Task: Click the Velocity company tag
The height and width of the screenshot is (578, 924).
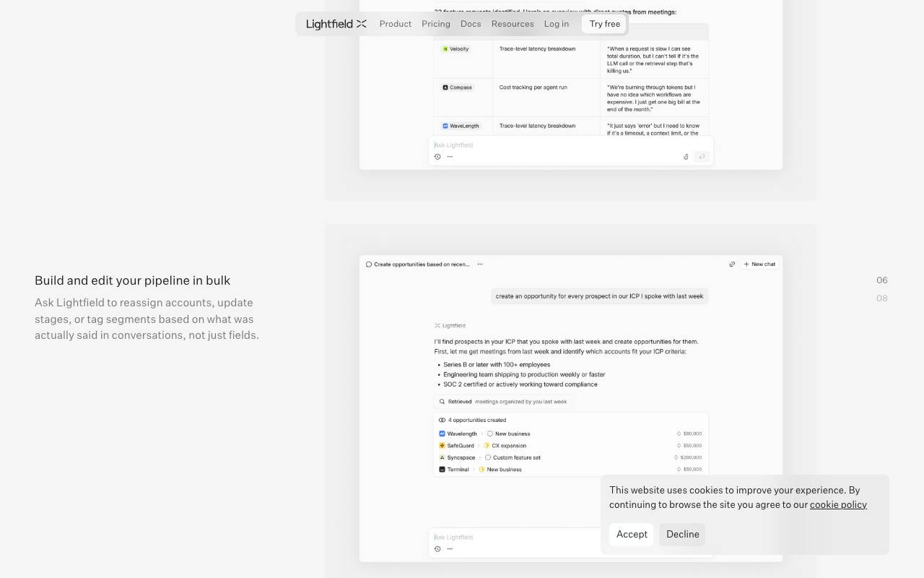Action: tap(456, 49)
